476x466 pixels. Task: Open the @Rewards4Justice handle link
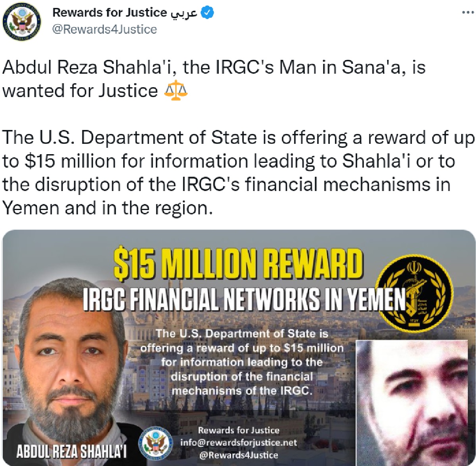click(105, 29)
